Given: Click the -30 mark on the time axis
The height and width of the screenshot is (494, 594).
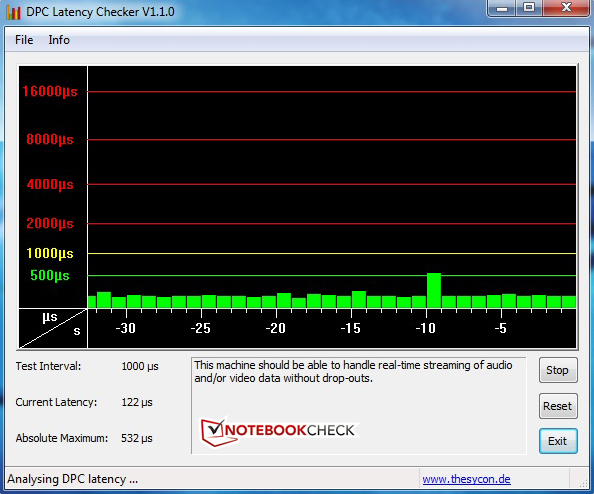Looking at the screenshot, I should click(x=125, y=328).
